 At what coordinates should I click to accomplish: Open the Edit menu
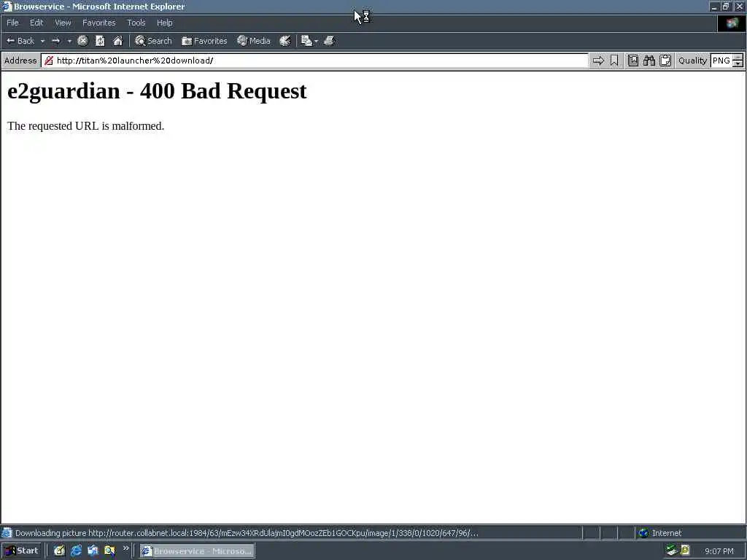point(36,23)
